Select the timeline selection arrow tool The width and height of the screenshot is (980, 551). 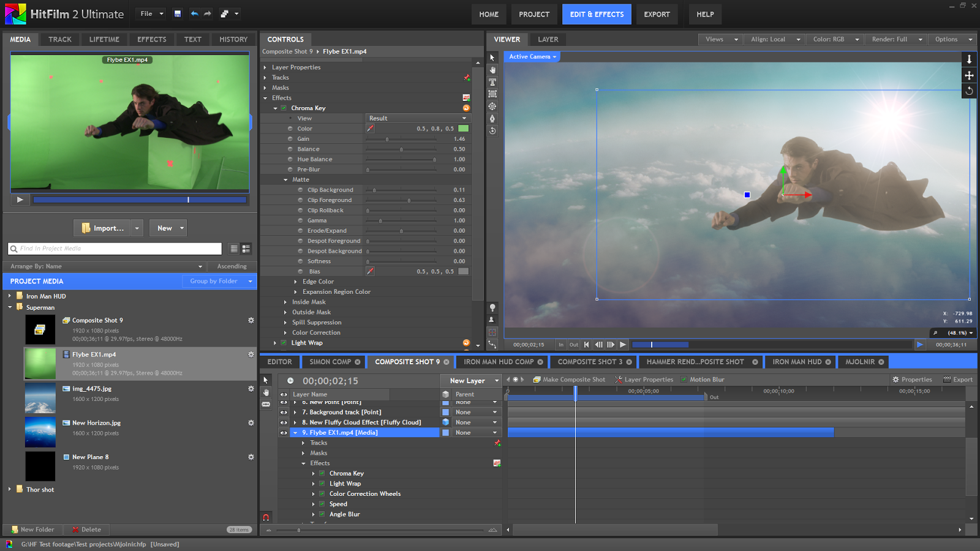266,380
